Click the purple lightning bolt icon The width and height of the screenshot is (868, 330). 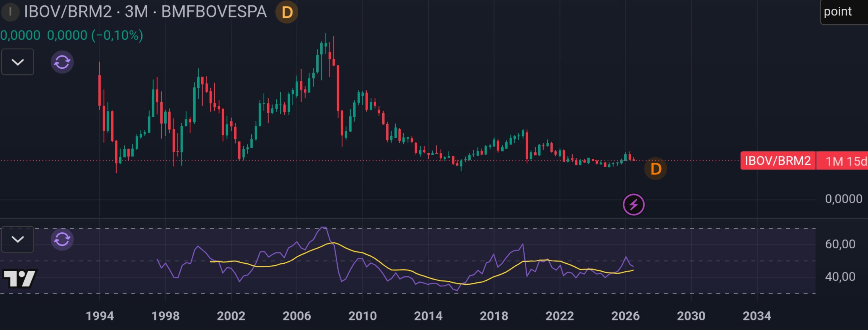634,205
